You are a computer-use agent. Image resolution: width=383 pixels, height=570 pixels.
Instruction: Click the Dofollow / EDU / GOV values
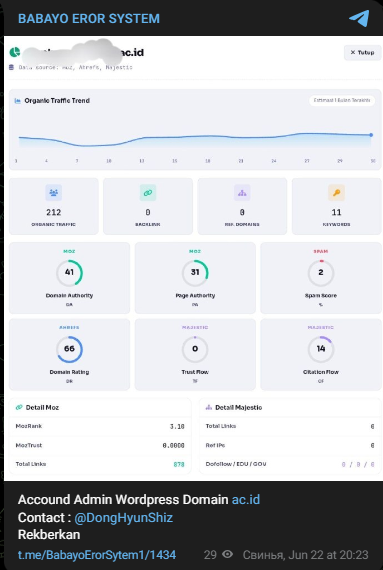358,464
